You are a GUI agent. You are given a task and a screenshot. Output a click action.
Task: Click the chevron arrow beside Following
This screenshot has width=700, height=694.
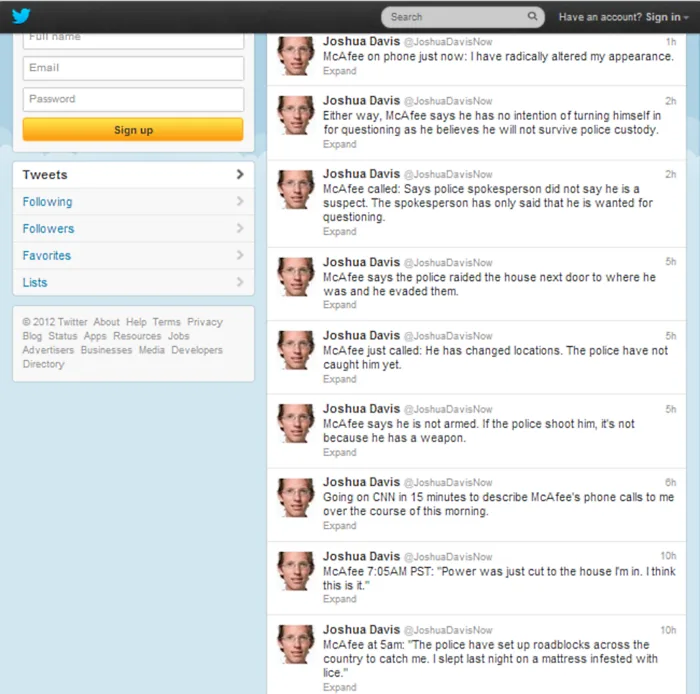pos(240,202)
